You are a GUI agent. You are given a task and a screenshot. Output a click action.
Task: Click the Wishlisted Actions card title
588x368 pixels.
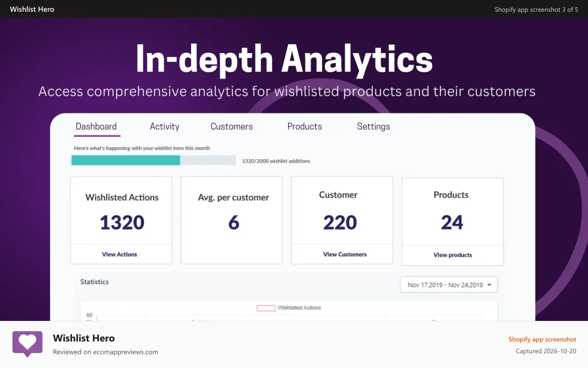point(122,197)
